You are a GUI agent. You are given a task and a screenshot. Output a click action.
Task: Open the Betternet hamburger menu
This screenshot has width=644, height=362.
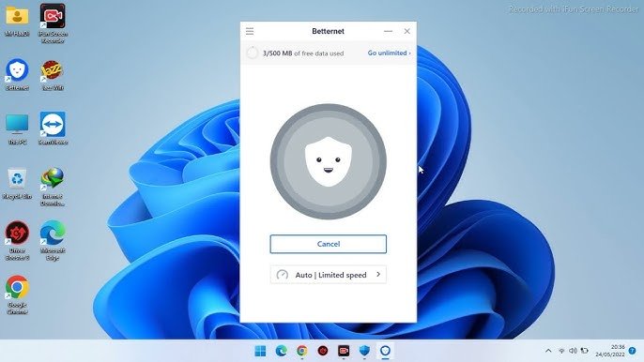tap(250, 31)
